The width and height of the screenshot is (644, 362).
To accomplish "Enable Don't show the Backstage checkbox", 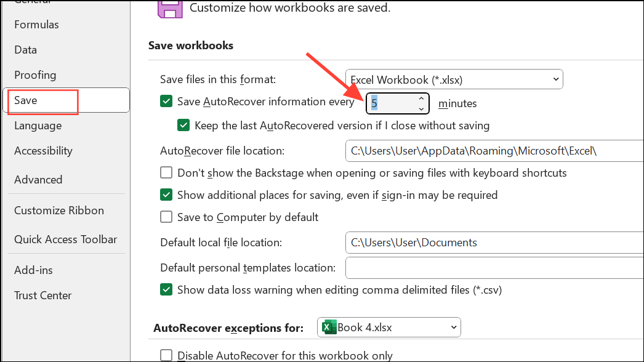I will pyautogui.click(x=166, y=172).
